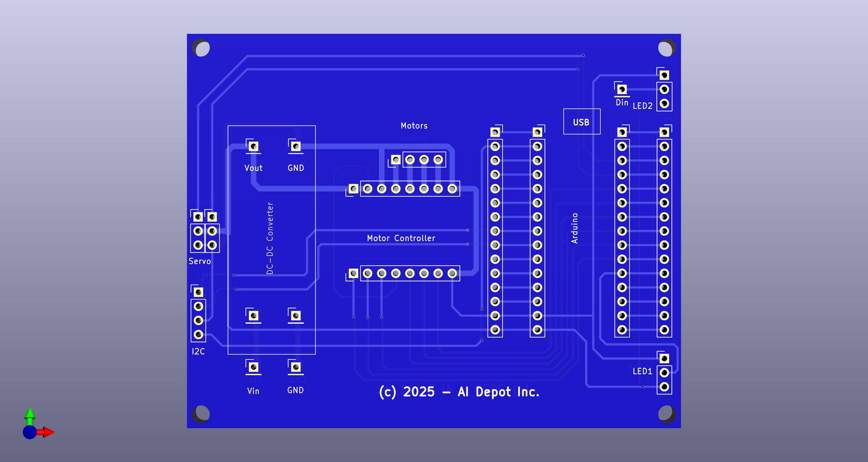Click the blue sphere of the axis gizmo
The width and height of the screenshot is (868, 462).
coord(30,432)
